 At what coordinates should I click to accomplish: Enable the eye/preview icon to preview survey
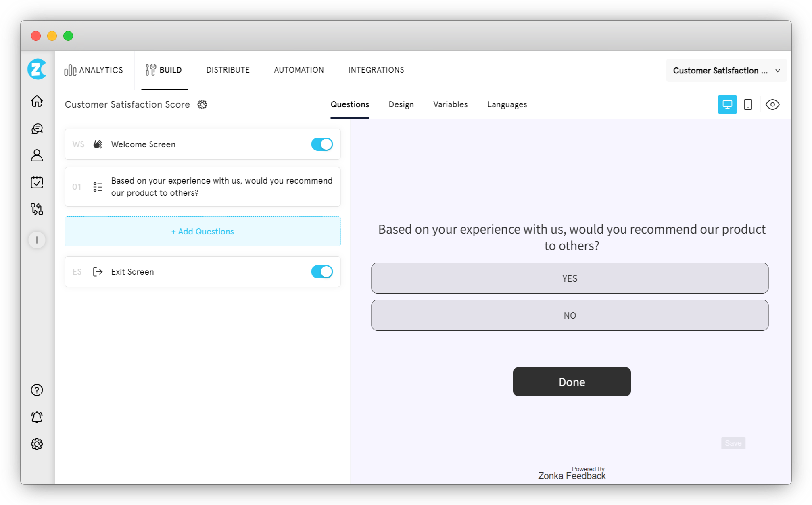[x=772, y=105]
